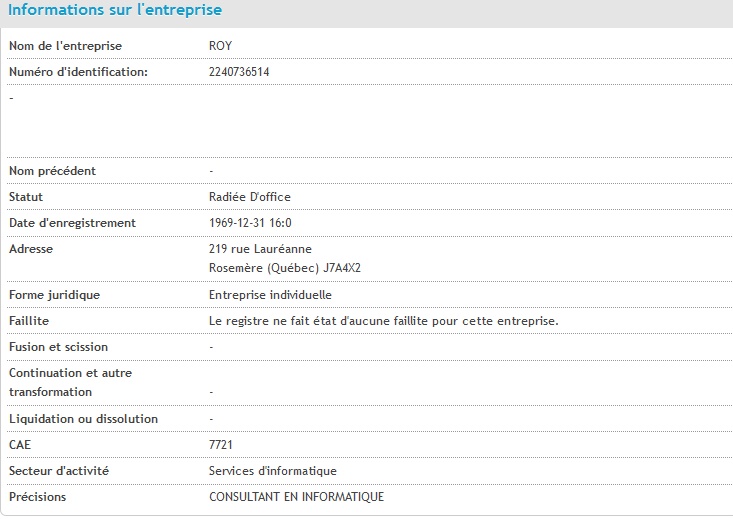The width and height of the screenshot is (733, 519).
Task: Click the 'Nom précédent' row label
Action: point(52,171)
